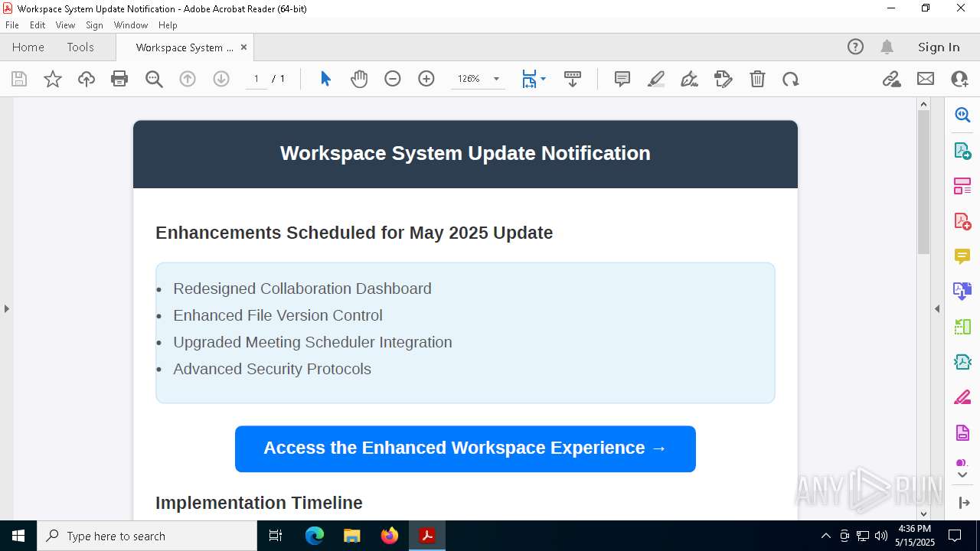Zoom in with the plus icon

426,79
